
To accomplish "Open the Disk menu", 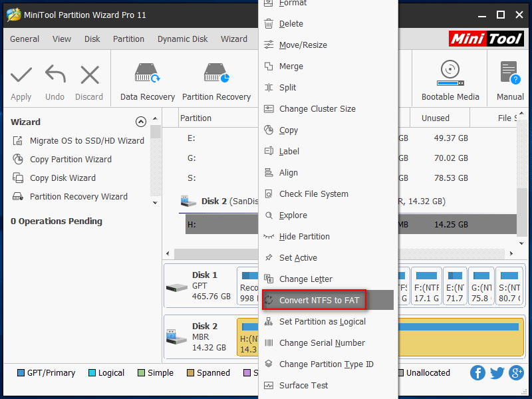I will coord(92,39).
